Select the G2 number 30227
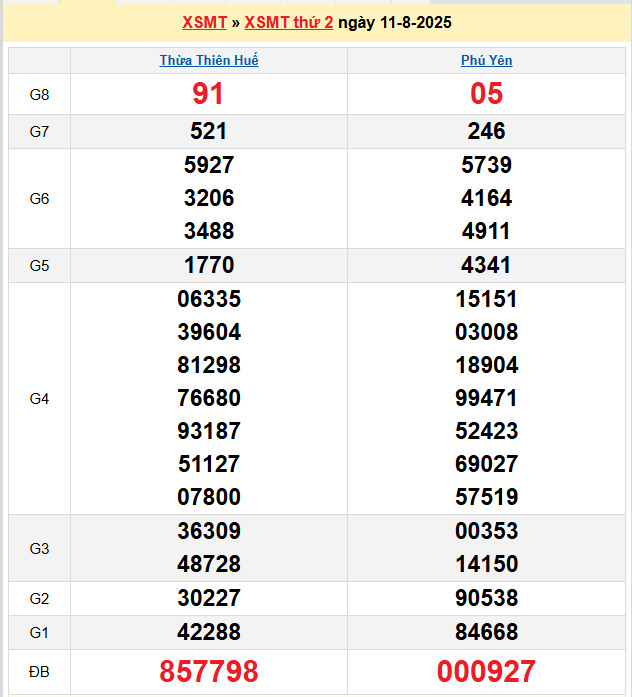This screenshot has height=697, width=632. 209,598
